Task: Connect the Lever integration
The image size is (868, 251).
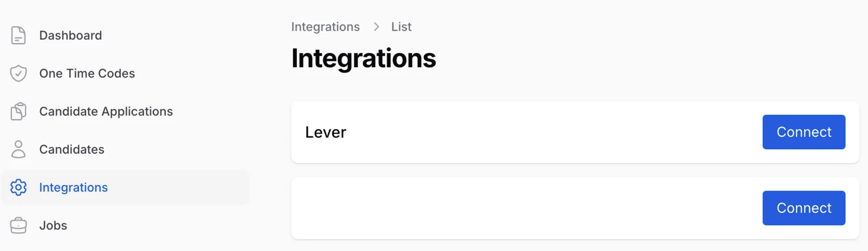Action: coord(804,132)
